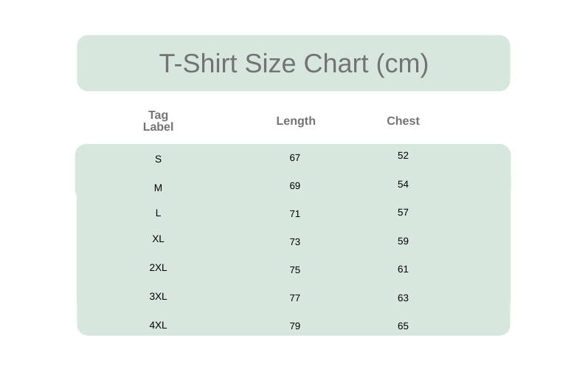
Task: Select length value 79 for size 4XL
Action: pos(295,326)
